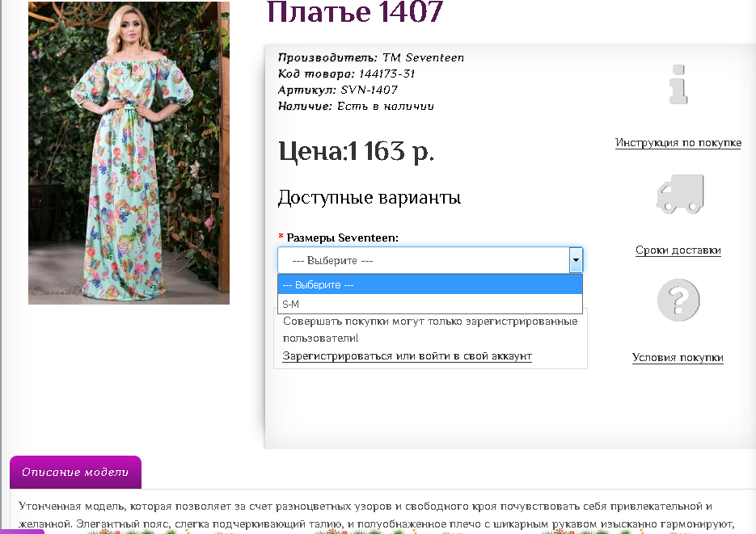The image size is (756, 534).
Task: Click the question mark icon
Action: tap(678, 300)
